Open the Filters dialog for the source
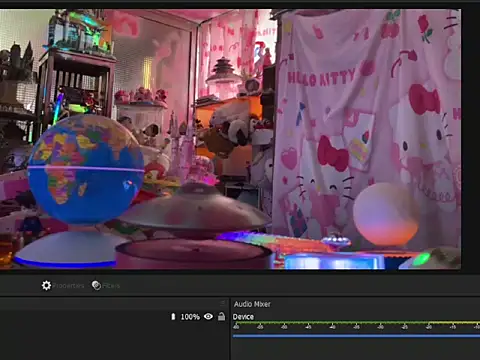 106,286
